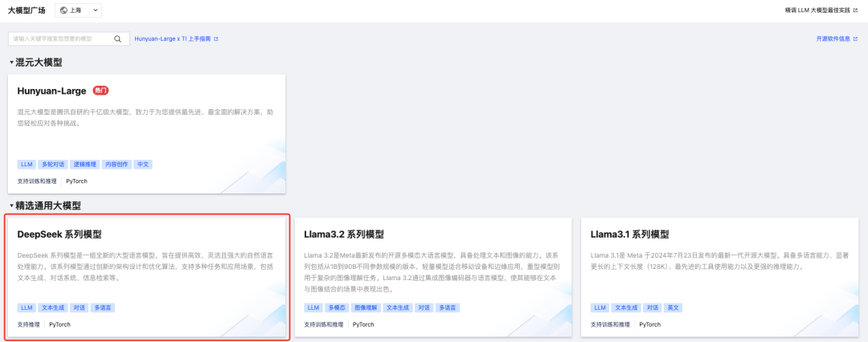
Task: Click 支持推理 label on DeepSeek card
Action: pyautogui.click(x=28, y=325)
